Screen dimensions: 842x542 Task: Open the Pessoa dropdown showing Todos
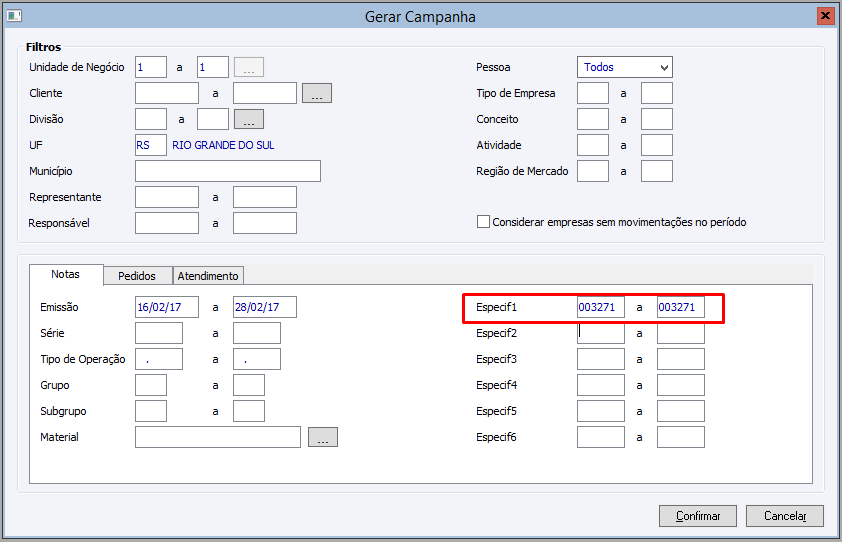tap(625, 67)
